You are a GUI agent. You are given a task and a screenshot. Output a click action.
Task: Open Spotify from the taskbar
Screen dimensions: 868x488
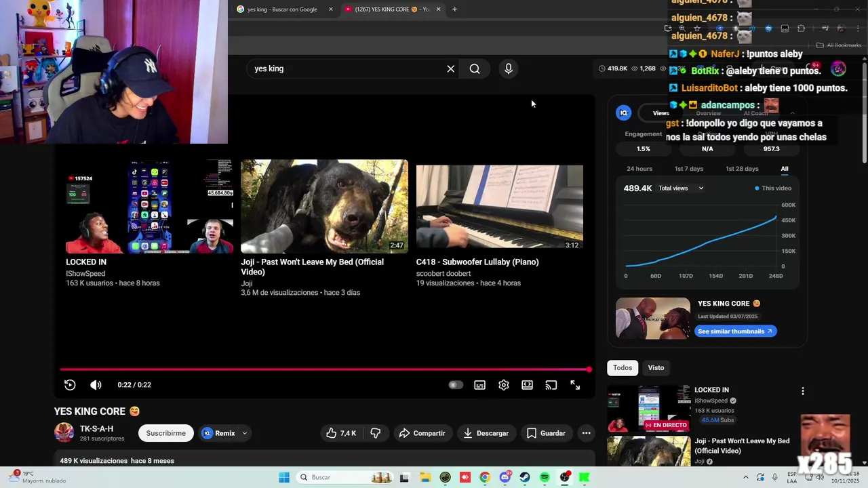click(x=545, y=477)
